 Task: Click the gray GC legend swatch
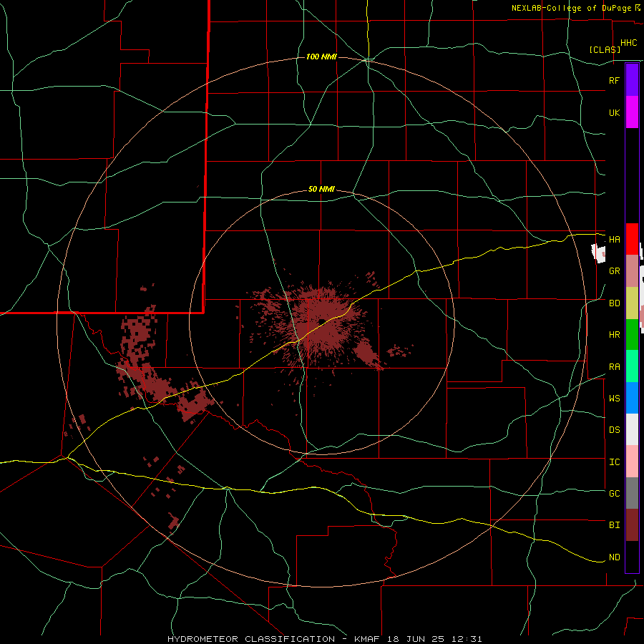point(632,493)
